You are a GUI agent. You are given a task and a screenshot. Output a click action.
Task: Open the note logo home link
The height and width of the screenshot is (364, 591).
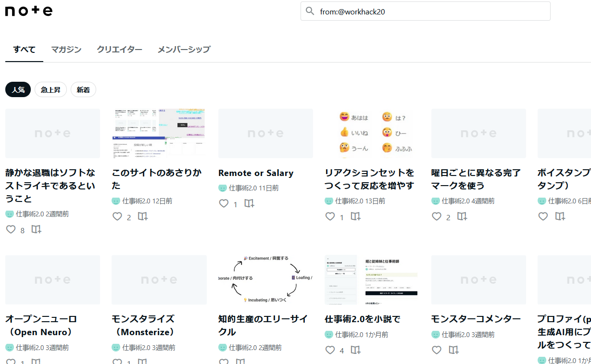(29, 11)
